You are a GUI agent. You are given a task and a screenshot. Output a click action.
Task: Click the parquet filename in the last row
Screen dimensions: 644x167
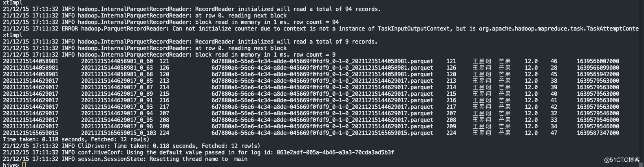point(322,133)
